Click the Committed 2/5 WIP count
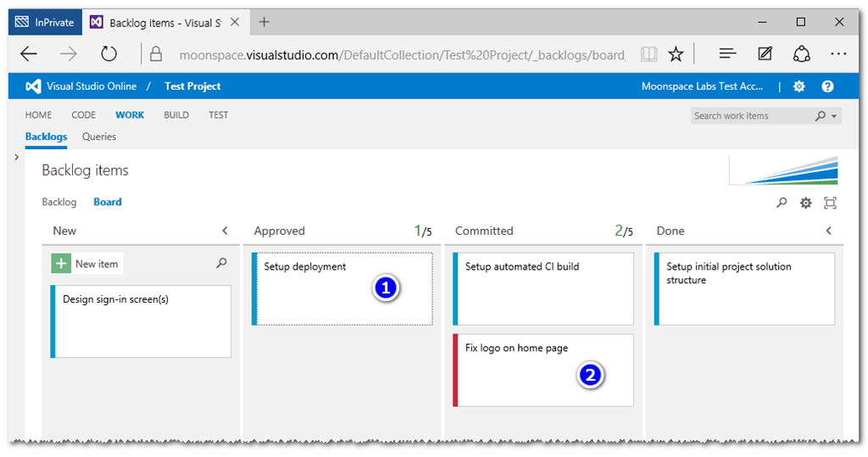Screen dimensions: 868x457 (624, 231)
